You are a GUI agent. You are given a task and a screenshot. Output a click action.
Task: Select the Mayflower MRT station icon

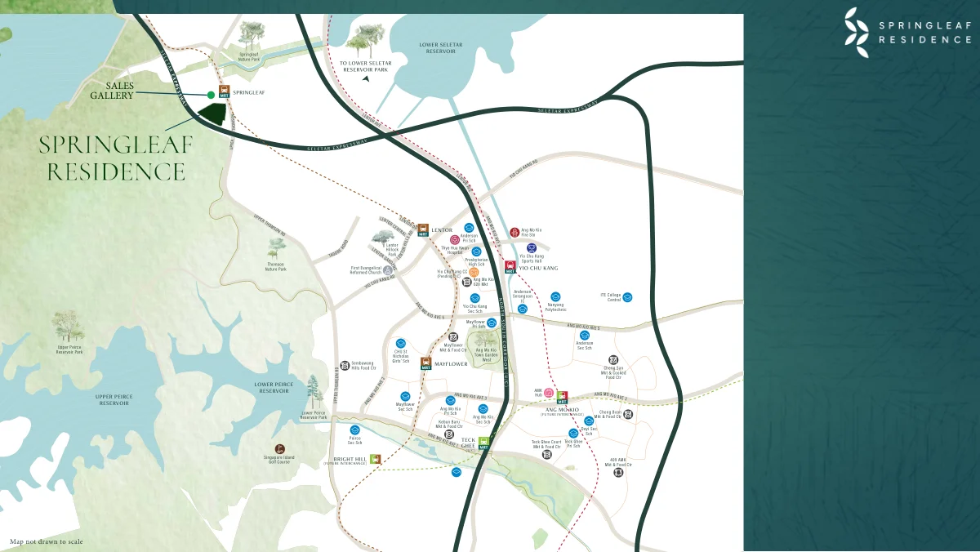click(x=425, y=363)
